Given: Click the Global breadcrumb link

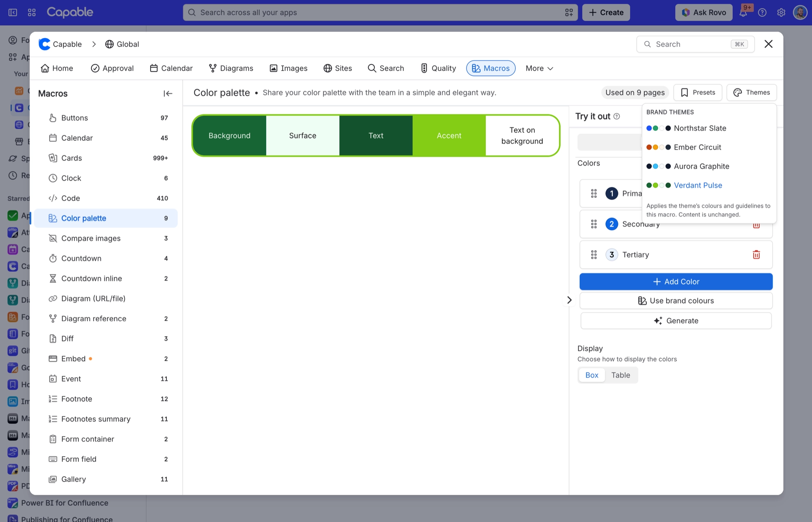Looking at the screenshot, I should [122, 44].
